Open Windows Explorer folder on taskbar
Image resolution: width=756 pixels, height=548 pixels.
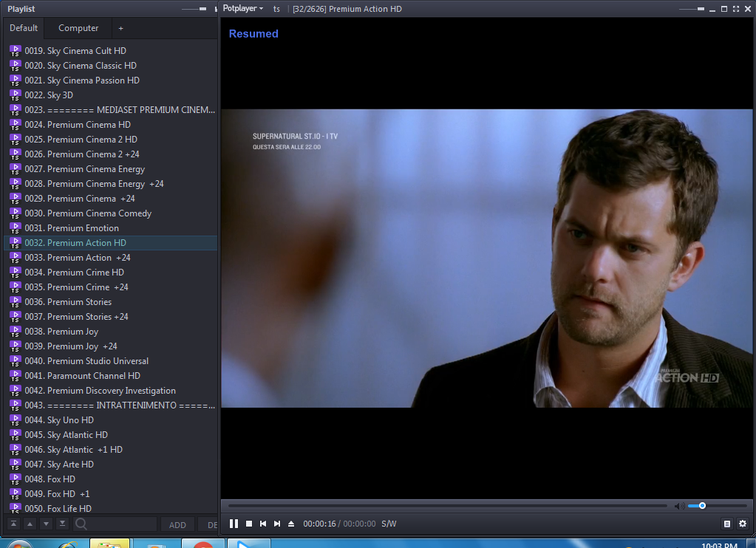click(109, 544)
